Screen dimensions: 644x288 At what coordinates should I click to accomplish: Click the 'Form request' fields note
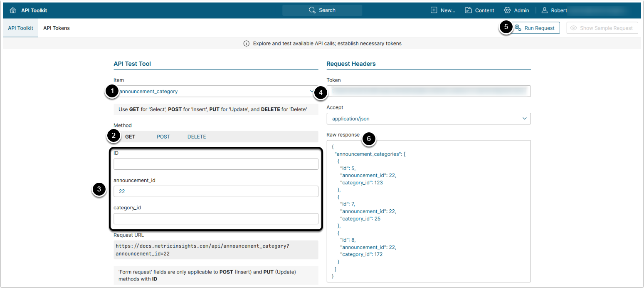point(207,275)
